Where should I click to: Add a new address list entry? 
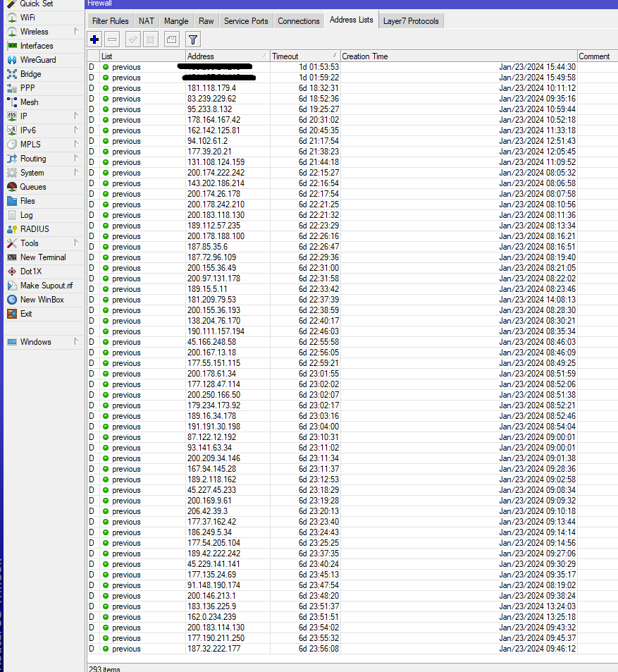click(94, 39)
